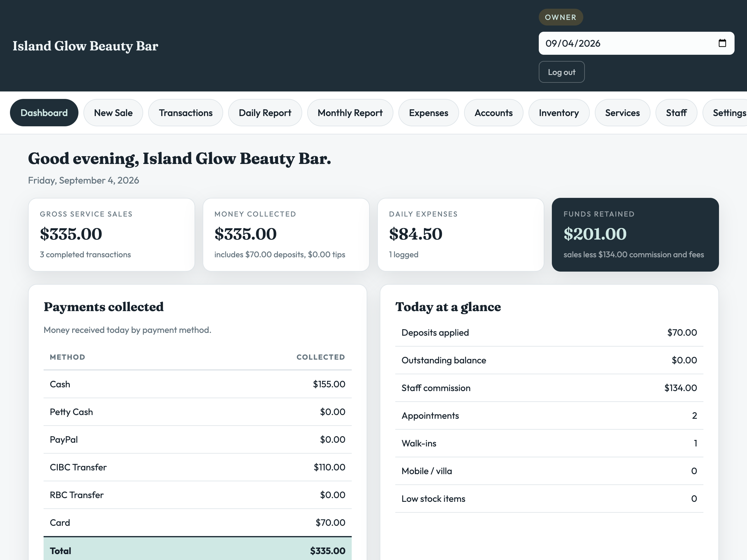Click the Deposits applied row label
Viewport: 747px width, 560px height.
click(435, 333)
